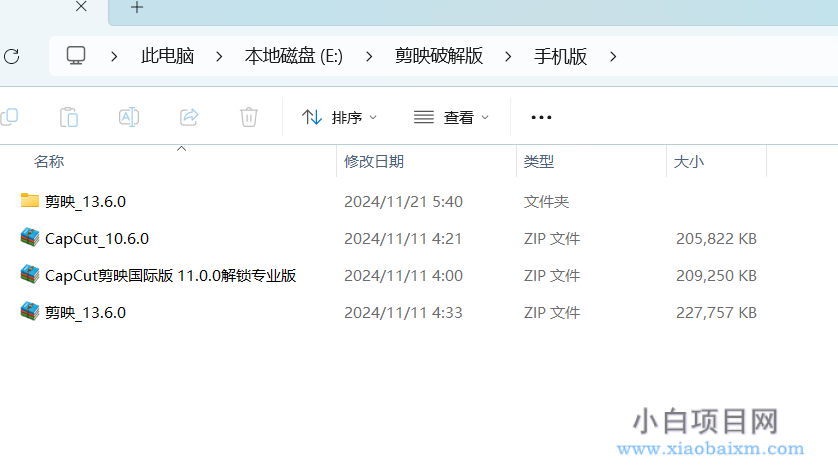
Task: Select the 剪映_13.6.0 folder icon
Action: pyautogui.click(x=30, y=201)
